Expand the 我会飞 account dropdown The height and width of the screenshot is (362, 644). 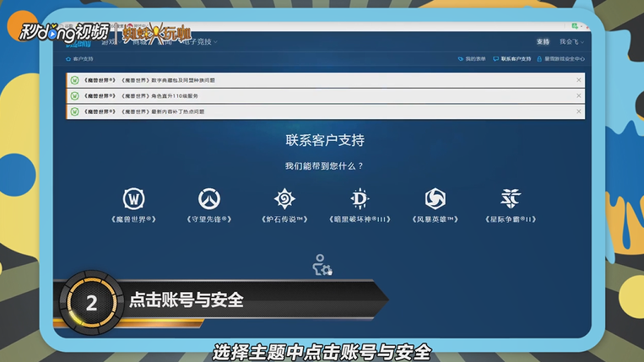point(571,41)
